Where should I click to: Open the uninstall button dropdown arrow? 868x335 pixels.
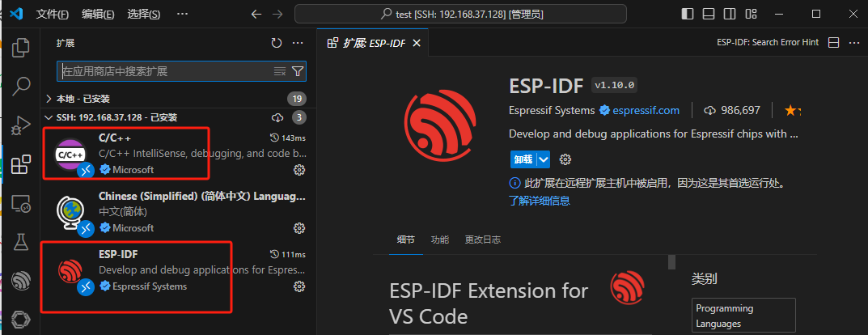point(544,159)
